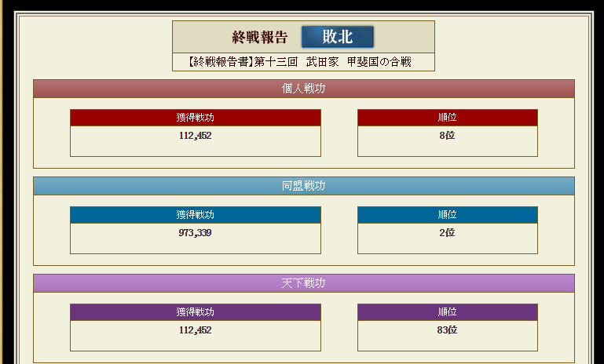
Task: Click the 天下戦功 section header
Action: [x=303, y=283]
